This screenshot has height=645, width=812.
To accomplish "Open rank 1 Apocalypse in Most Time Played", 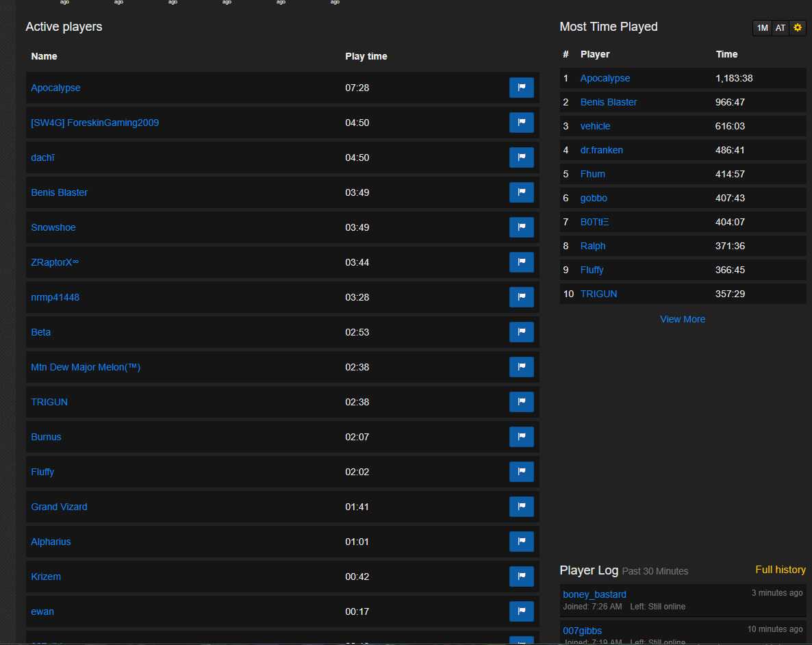I will (x=605, y=78).
